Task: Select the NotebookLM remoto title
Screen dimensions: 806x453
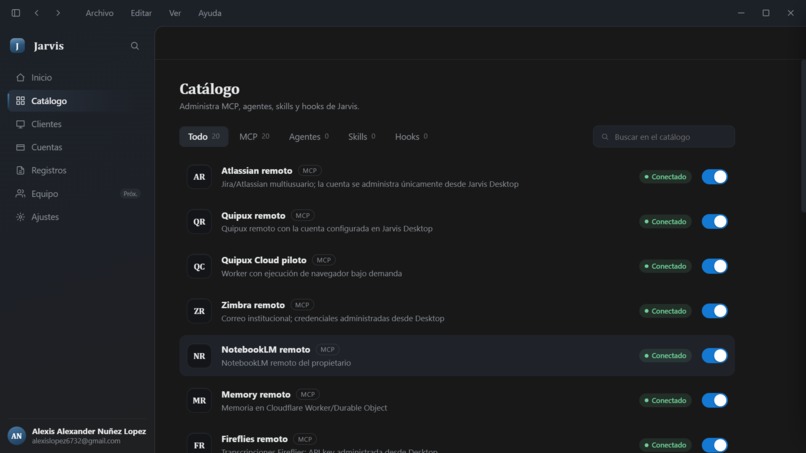Action: pyautogui.click(x=266, y=350)
